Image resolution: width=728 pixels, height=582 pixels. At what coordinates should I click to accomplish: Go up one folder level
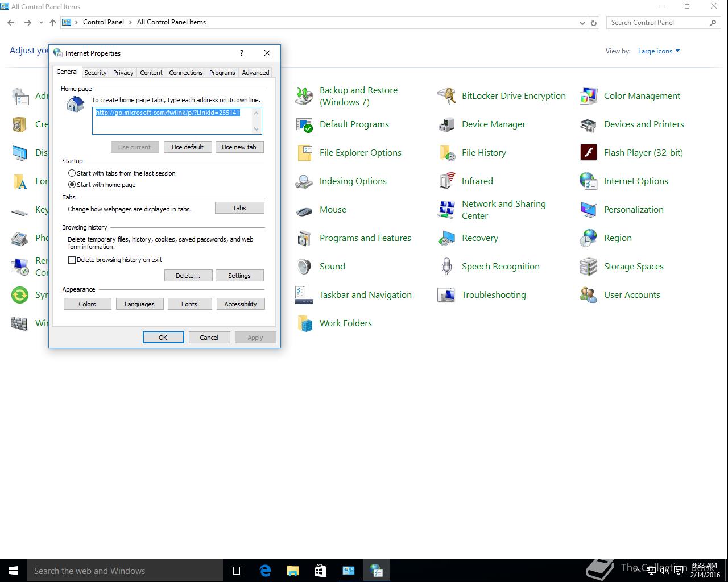point(53,23)
